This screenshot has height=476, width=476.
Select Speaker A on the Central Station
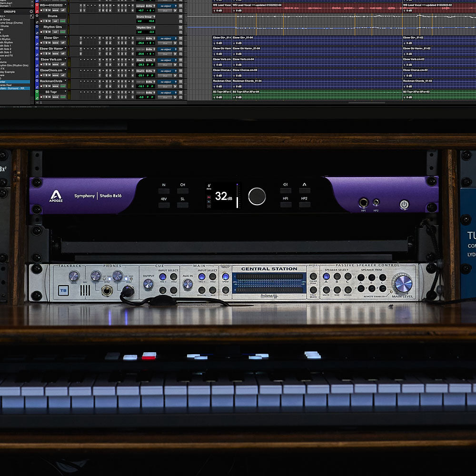(x=326, y=277)
